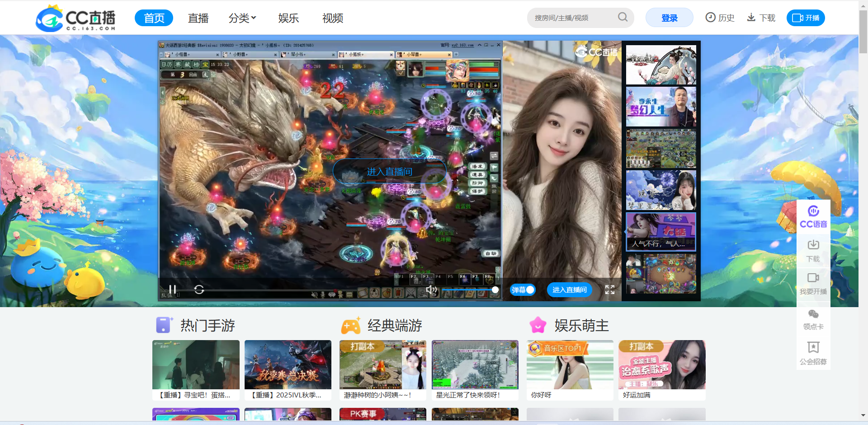Viewport: 868px width, 425px height.
Task: Pause the live video playback
Action: (172, 290)
